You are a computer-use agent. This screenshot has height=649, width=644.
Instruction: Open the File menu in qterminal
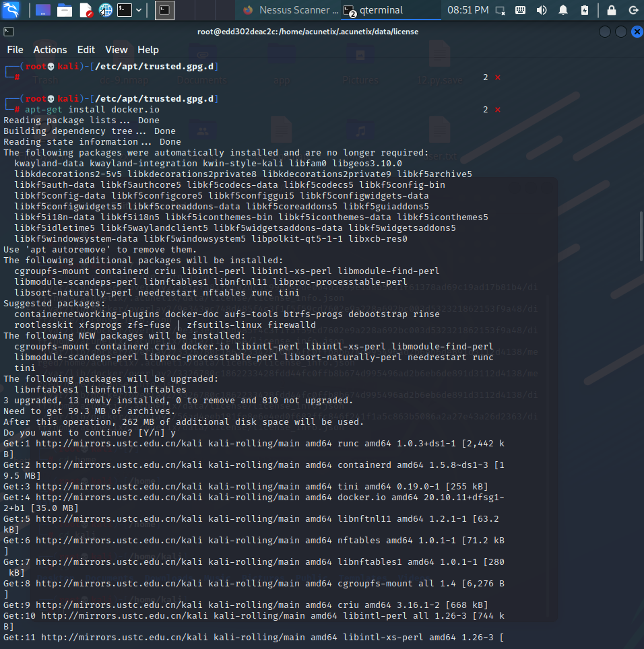15,49
